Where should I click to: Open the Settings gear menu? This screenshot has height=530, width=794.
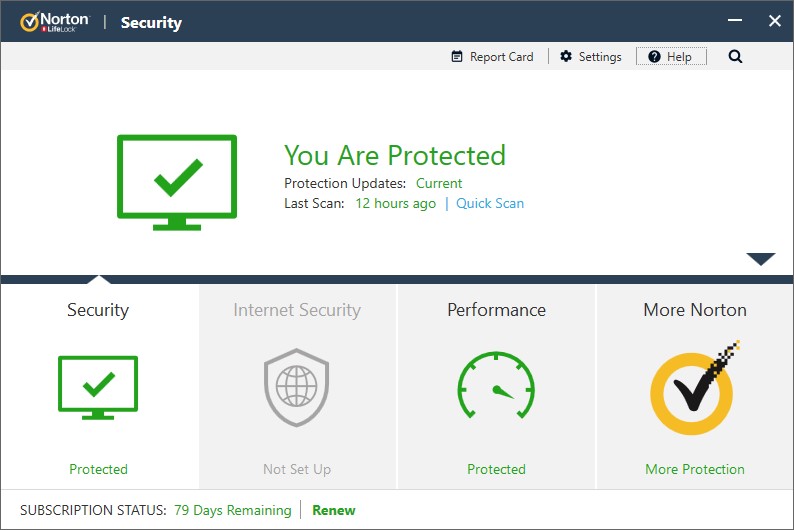(x=591, y=57)
